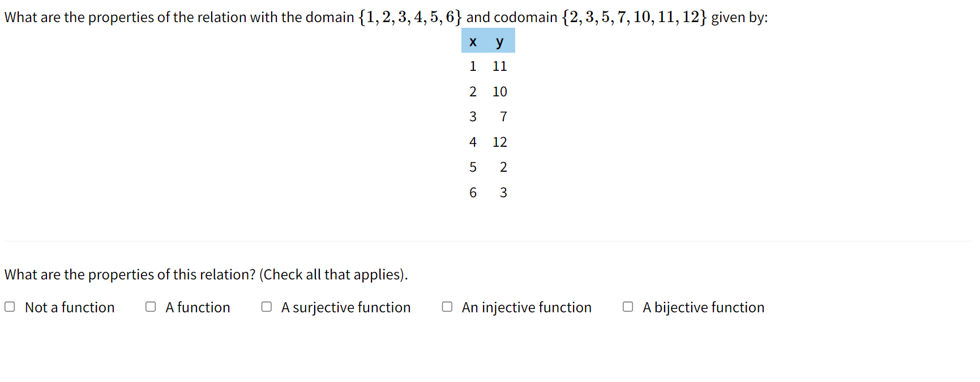Image resolution: width=980 pixels, height=382 pixels.
Task: Select the table row pairing 6 with 3
Action: 487,193
